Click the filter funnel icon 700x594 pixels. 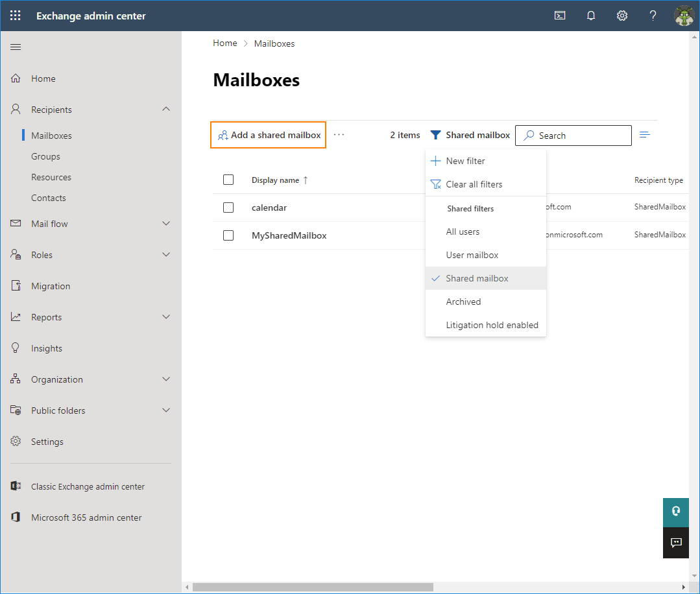(436, 135)
